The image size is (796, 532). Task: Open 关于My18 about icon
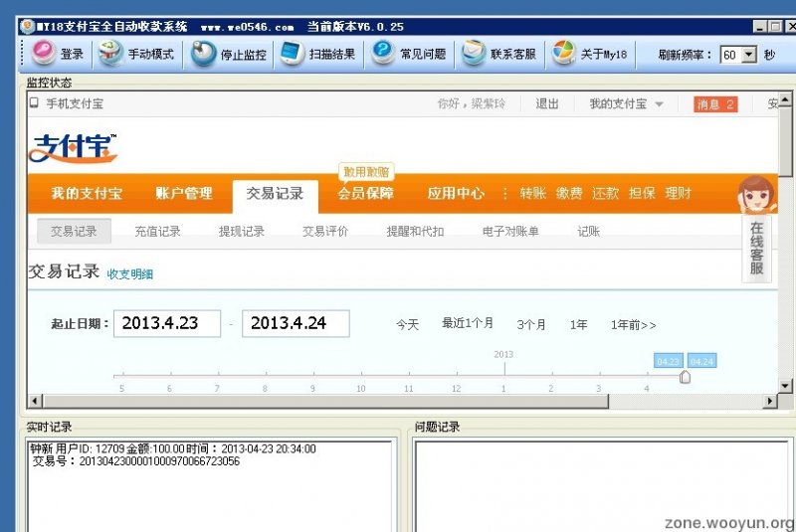tap(563, 54)
